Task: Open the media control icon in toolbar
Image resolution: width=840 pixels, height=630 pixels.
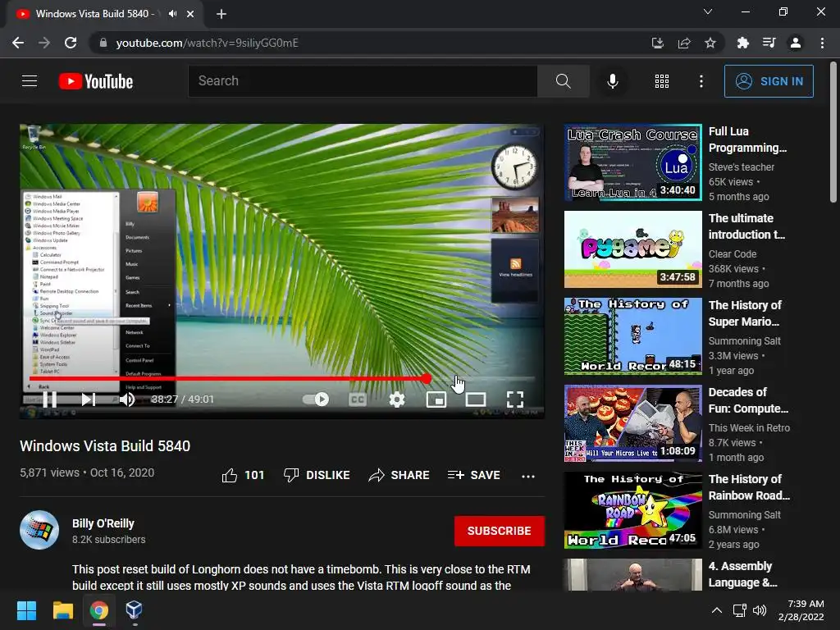Action: coord(769,43)
